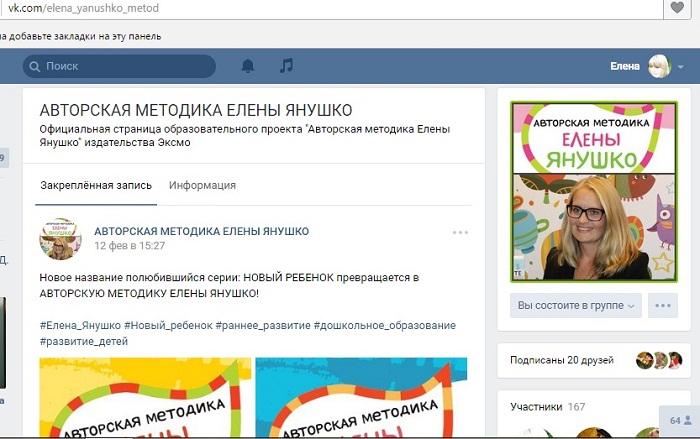Focus the Поиск search field
Image resolution: width=700 pixels, height=439 pixels.
(119, 66)
